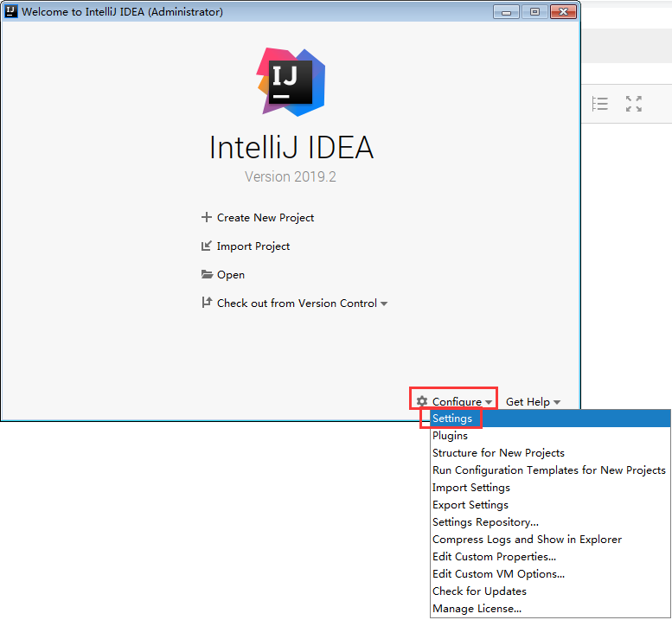Maximize the IntelliJ IDEA welcome window
Screen dimensions: 672x620
(x=534, y=12)
